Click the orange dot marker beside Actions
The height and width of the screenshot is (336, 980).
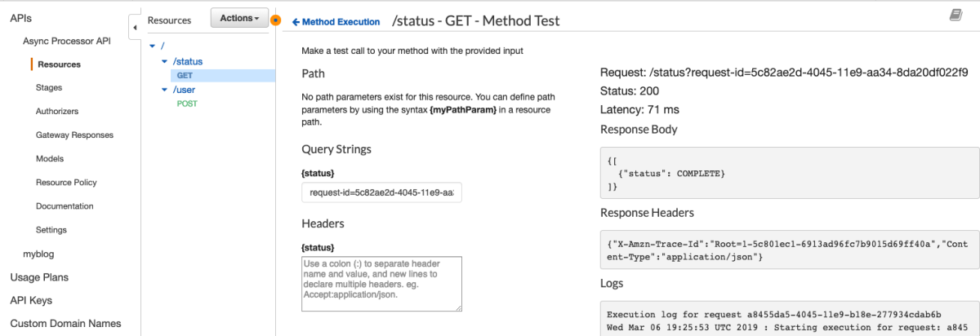(x=275, y=20)
